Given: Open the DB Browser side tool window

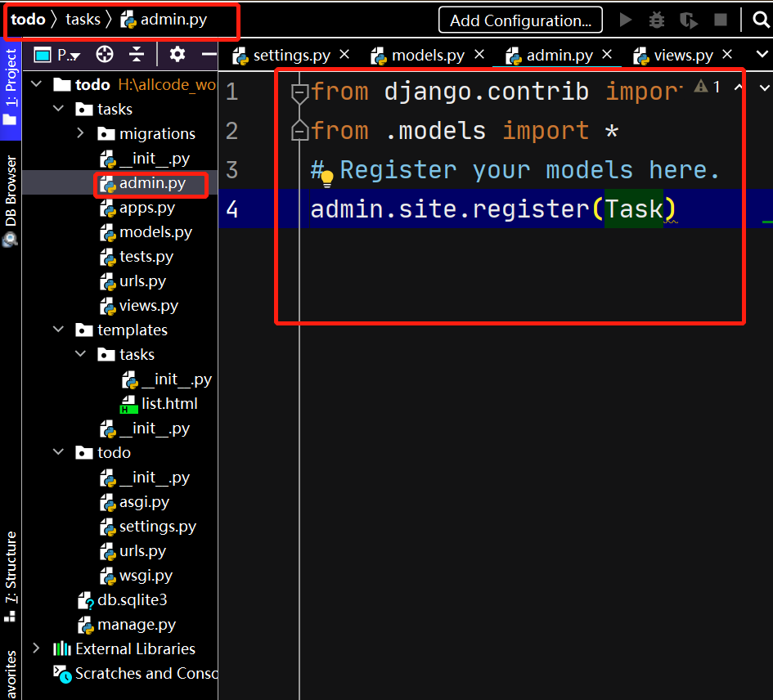Looking at the screenshot, I should click(x=11, y=201).
